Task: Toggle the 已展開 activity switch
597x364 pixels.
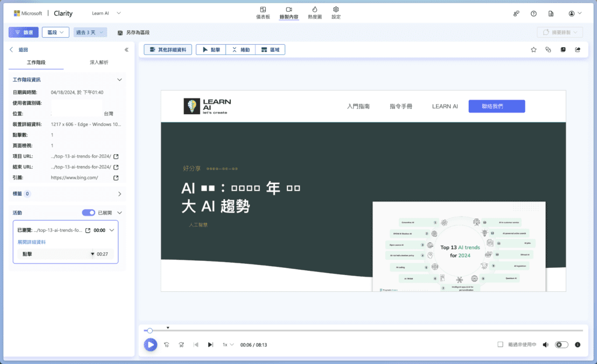Action: click(89, 213)
